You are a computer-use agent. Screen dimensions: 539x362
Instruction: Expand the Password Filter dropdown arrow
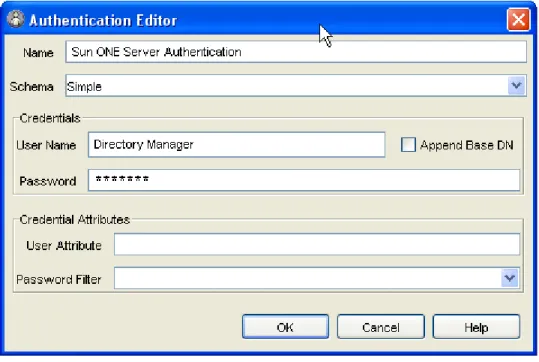[509, 278]
